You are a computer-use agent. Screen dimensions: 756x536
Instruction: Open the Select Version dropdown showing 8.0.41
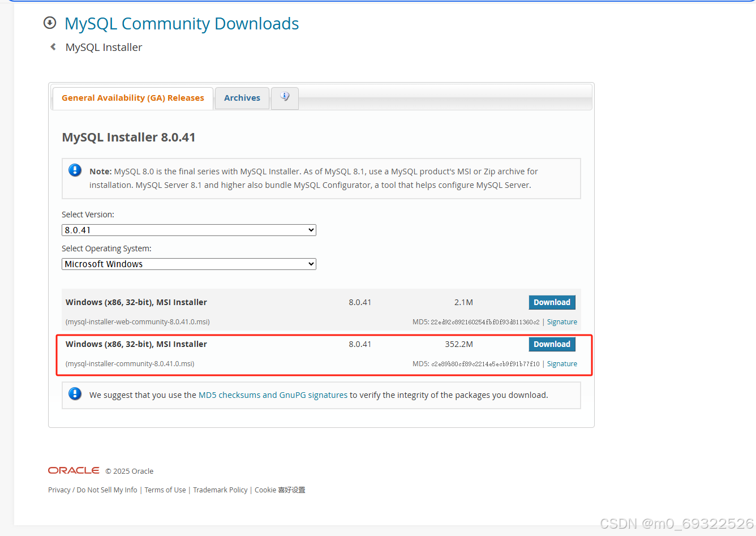pos(189,230)
